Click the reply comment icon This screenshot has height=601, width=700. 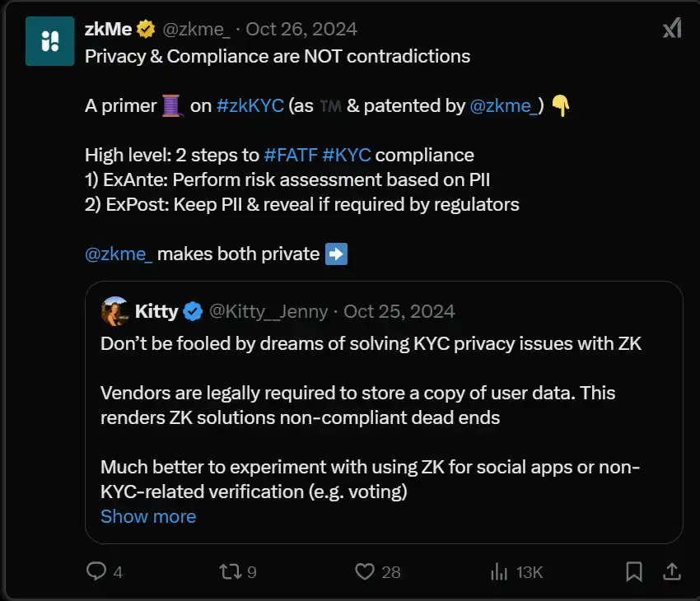click(x=97, y=571)
